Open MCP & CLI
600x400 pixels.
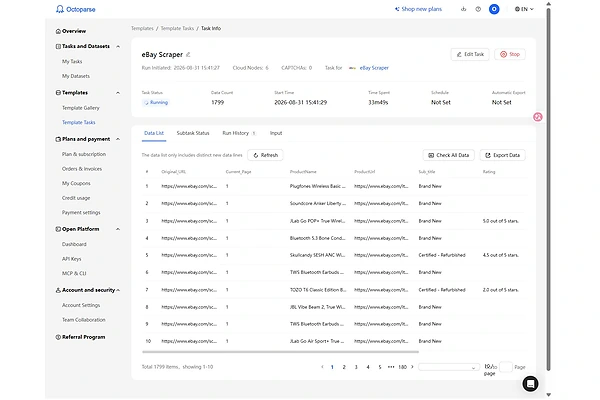click(x=74, y=273)
